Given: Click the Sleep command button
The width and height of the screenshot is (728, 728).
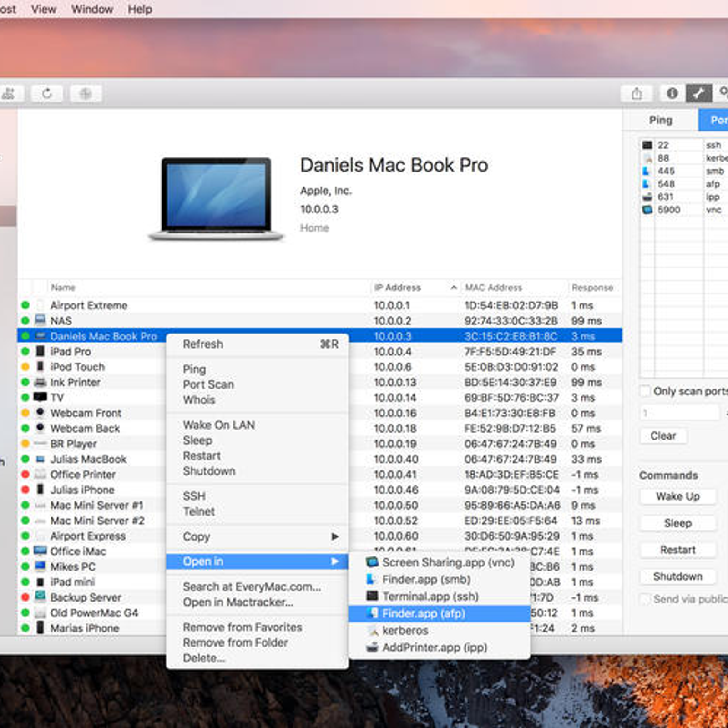Looking at the screenshot, I should pos(677,523).
